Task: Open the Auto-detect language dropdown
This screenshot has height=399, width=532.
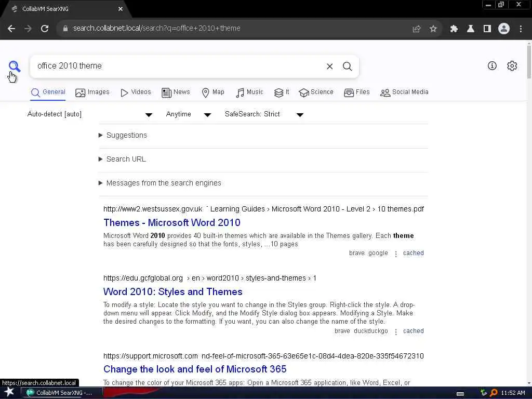Action: coord(90,114)
